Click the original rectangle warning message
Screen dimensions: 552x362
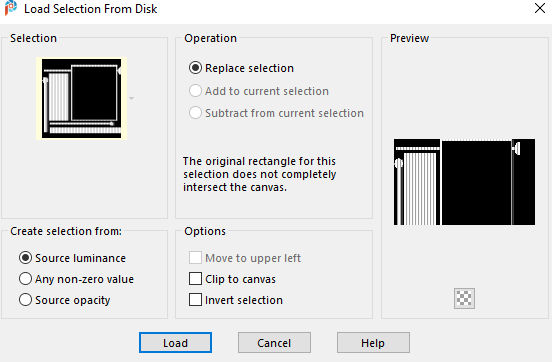coord(259,174)
